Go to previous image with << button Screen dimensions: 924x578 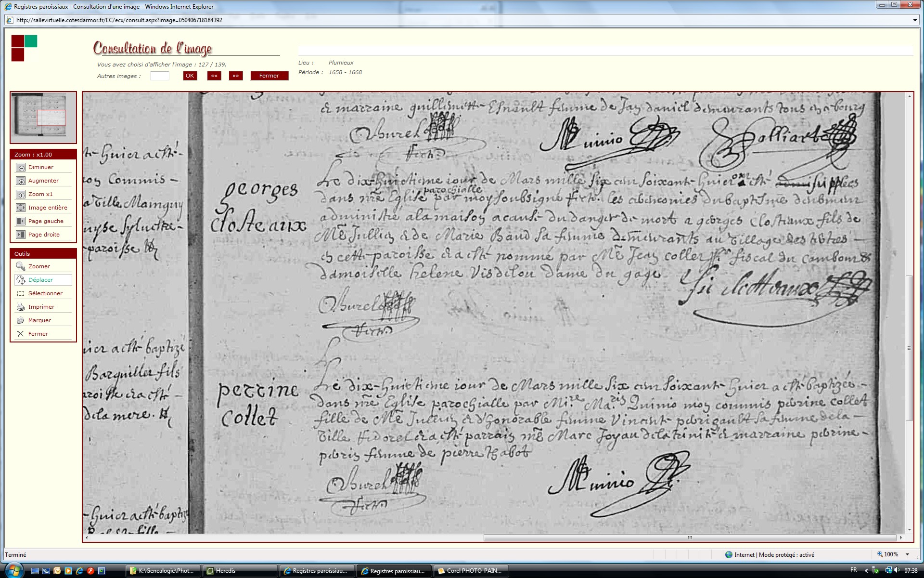214,76
